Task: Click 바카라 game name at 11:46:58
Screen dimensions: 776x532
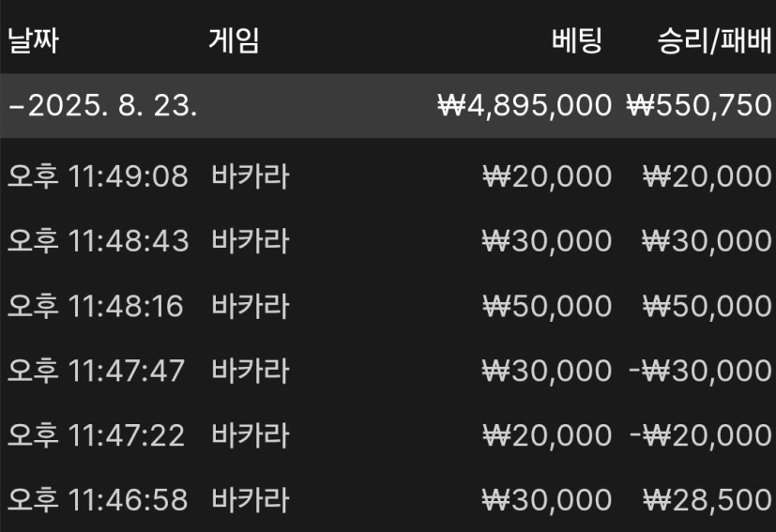Action: (250, 500)
